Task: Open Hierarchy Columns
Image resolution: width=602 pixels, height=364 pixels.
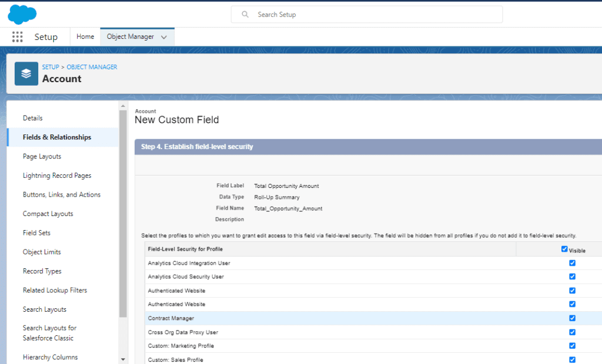Action: [51, 357]
